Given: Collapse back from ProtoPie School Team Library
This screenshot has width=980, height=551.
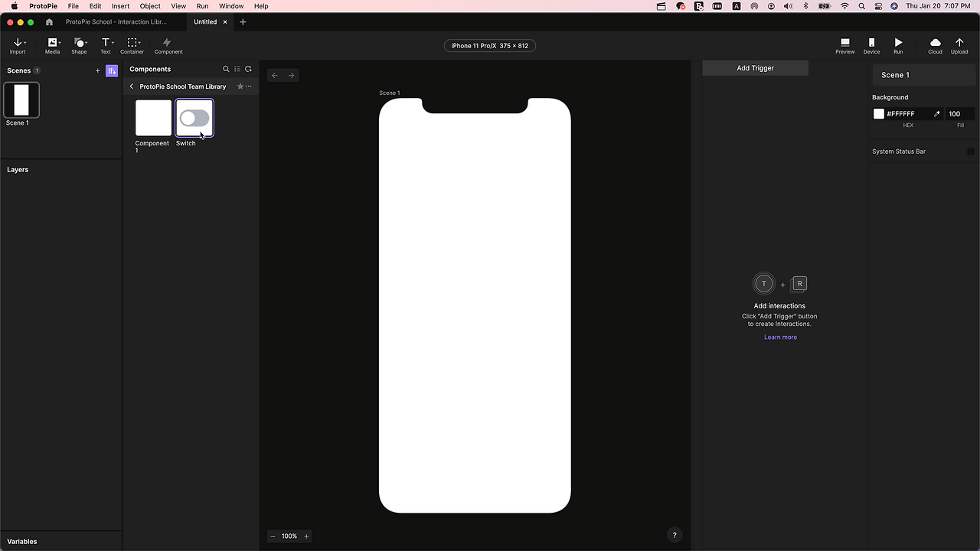Looking at the screenshot, I should [131, 86].
